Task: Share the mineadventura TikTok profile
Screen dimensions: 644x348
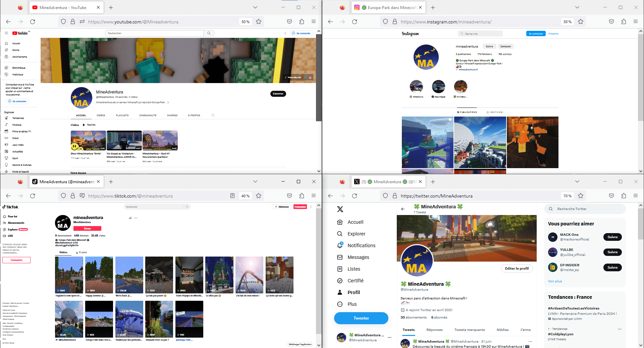Action: [x=130, y=218]
